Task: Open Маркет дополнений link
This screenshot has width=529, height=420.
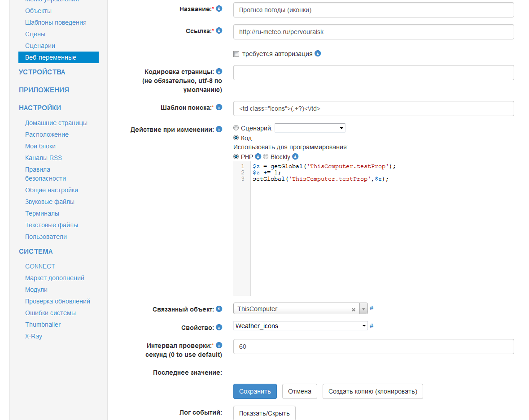Action: click(x=55, y=278)
